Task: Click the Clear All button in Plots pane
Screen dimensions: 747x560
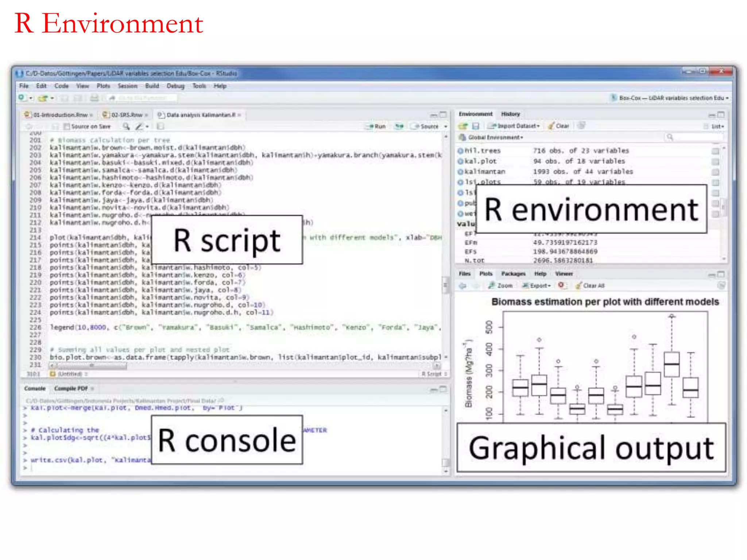Action: [x=590, y=285]
